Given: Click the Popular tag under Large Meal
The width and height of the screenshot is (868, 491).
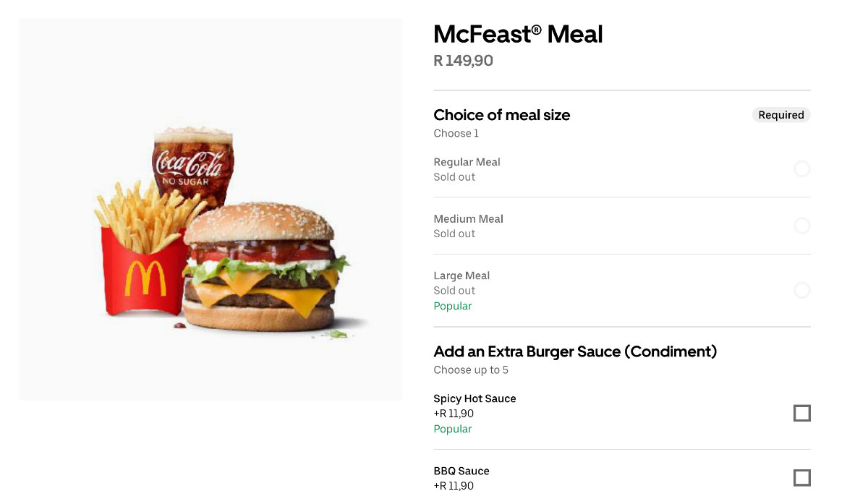Looking at the screenshot, I should pyautogui.click(x=452, y=306).
